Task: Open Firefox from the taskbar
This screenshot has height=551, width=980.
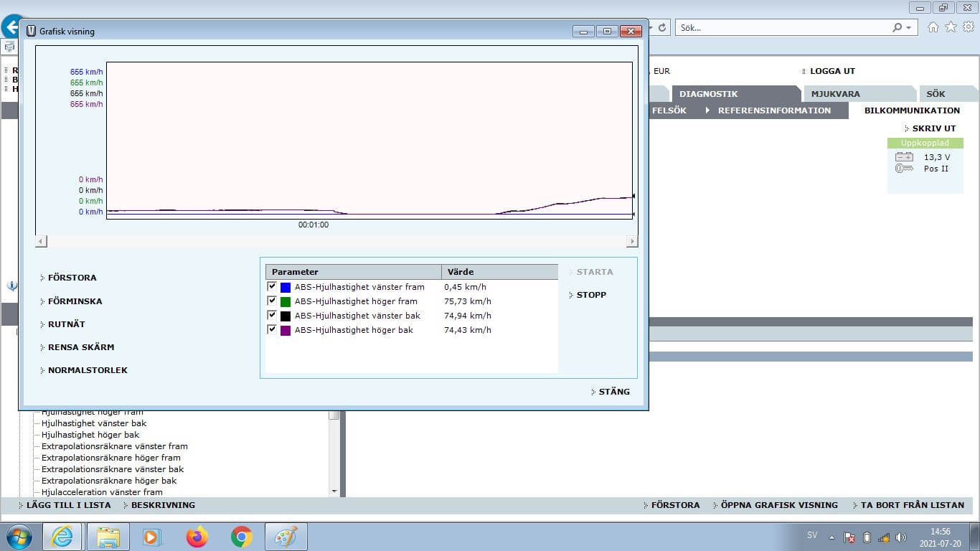Action: pos(197,537)
